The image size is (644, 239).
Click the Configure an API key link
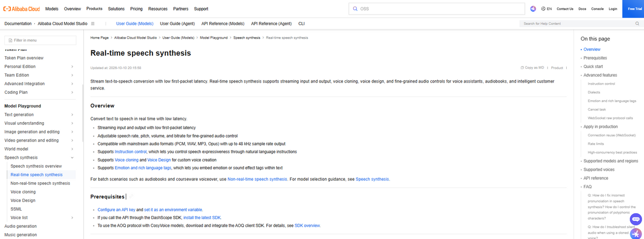(116, 210)
